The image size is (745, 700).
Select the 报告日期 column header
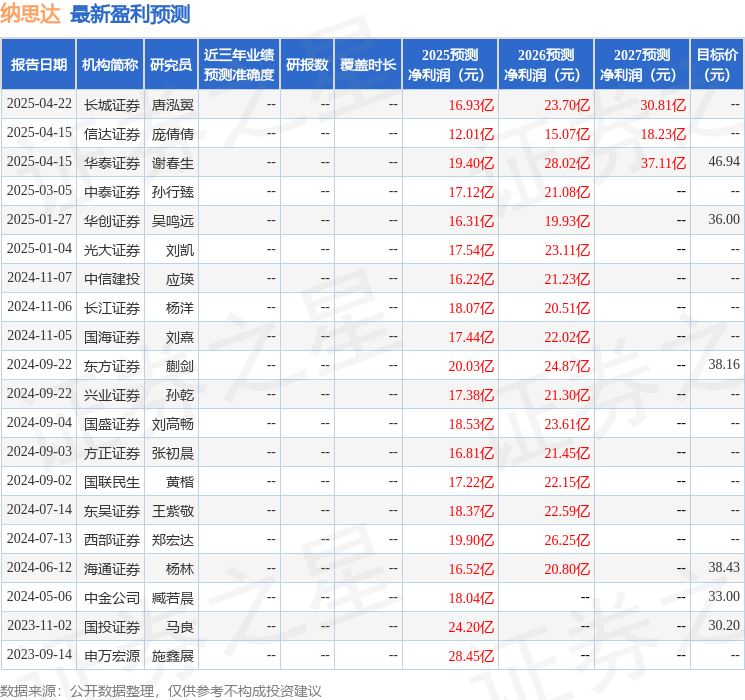[x=38, y=65]
